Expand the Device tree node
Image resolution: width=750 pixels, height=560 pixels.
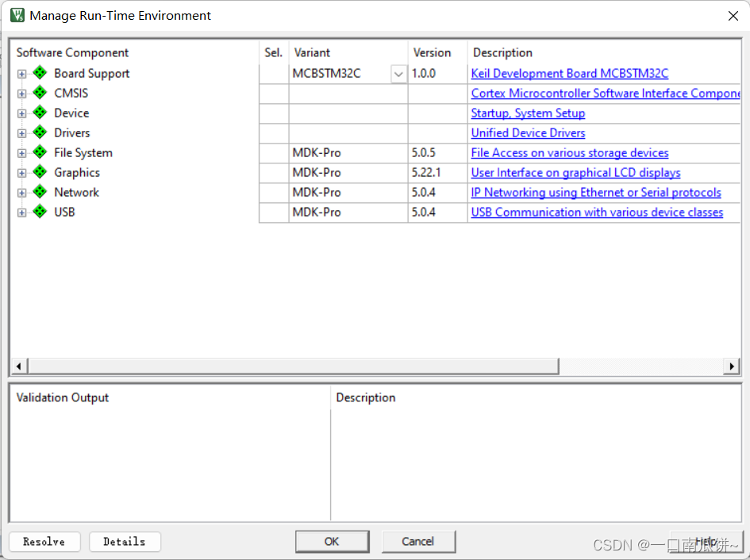click(21, 113)
